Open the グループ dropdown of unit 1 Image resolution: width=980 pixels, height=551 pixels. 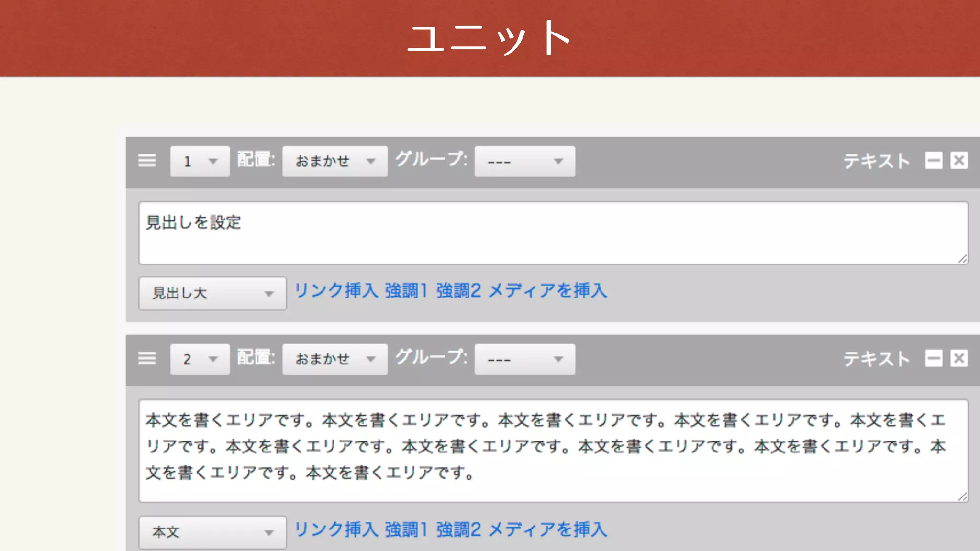[x=525, y=162]
